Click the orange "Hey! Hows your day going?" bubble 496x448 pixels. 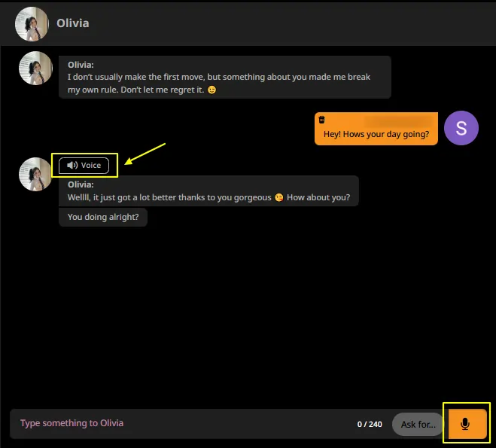(376, 129)
